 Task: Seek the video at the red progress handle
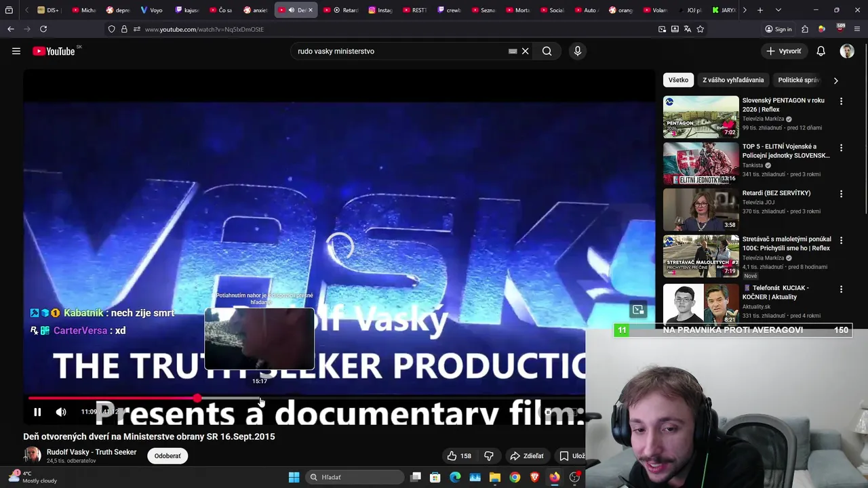197,399
